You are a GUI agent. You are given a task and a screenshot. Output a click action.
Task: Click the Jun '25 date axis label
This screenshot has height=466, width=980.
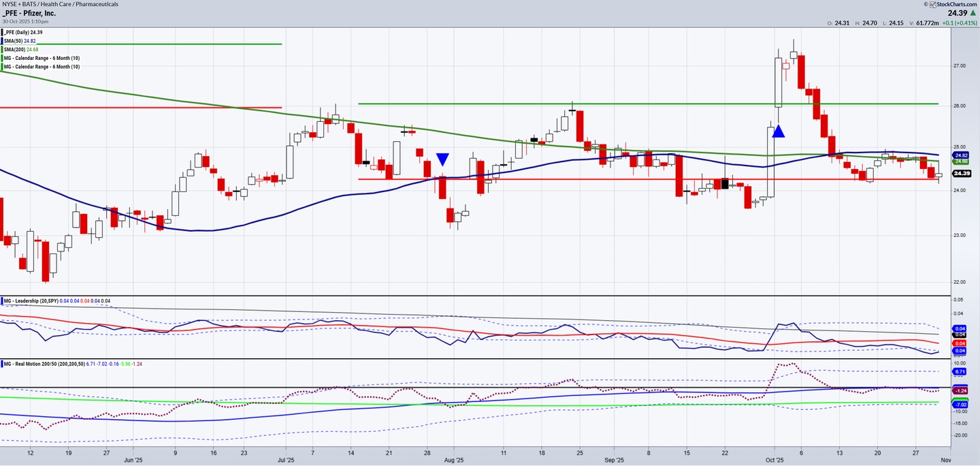coord(133,460)
